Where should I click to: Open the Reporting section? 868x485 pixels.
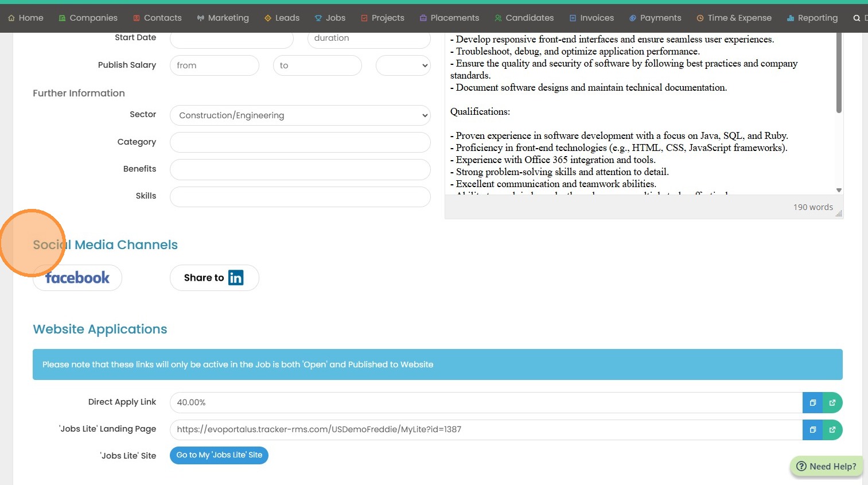coord(812,18)
